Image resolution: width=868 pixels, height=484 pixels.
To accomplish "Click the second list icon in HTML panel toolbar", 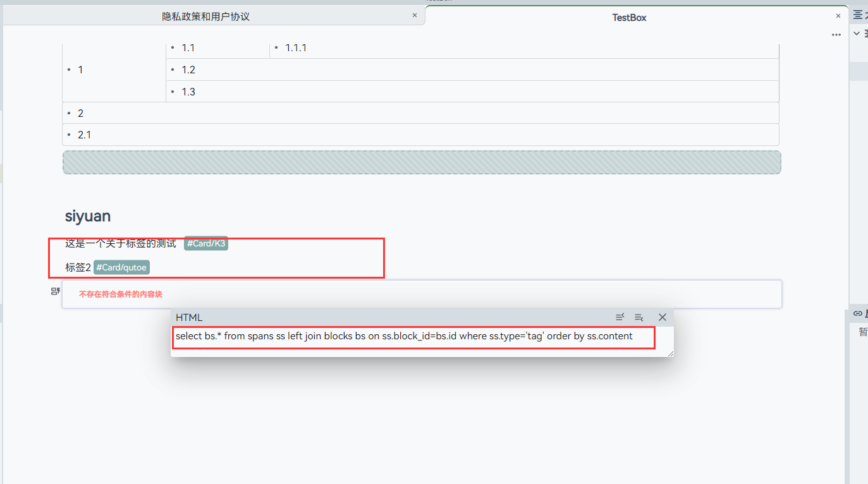I will [639, 317].
